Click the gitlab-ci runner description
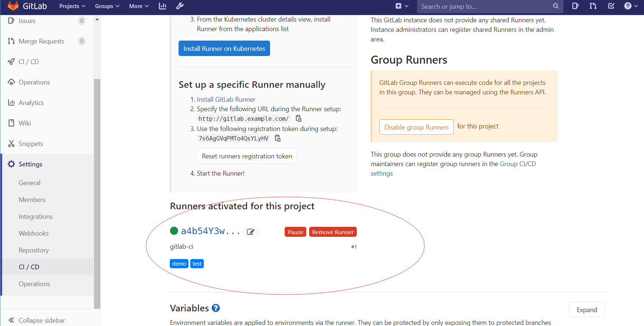The image size is (644, 326). click(181, 247)
